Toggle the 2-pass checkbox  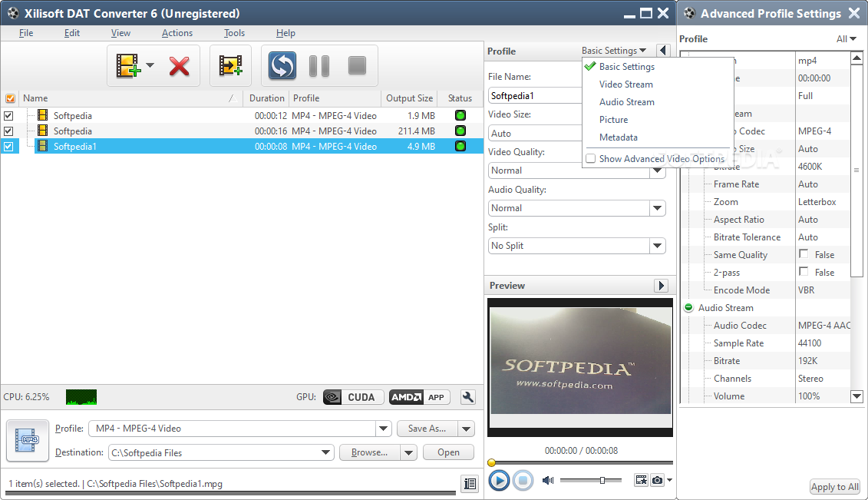804,271
